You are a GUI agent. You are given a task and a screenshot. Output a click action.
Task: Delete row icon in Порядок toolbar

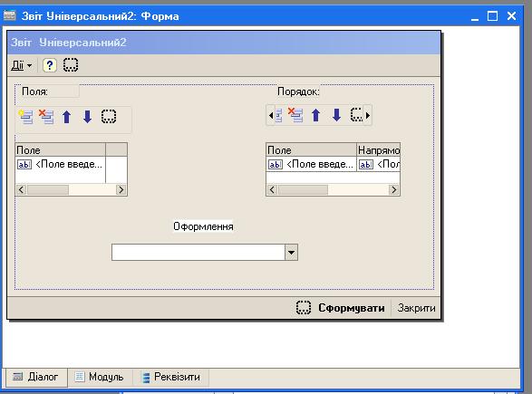point(295,115)
